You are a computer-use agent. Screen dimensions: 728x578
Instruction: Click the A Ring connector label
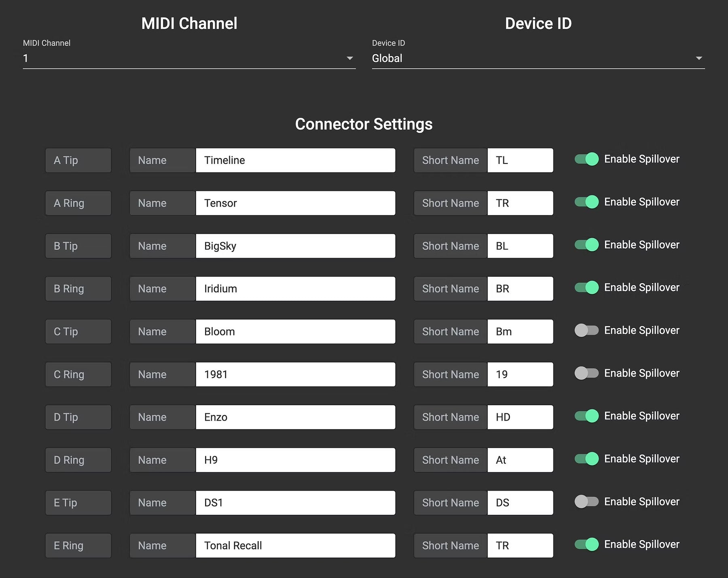coord(78,203)
